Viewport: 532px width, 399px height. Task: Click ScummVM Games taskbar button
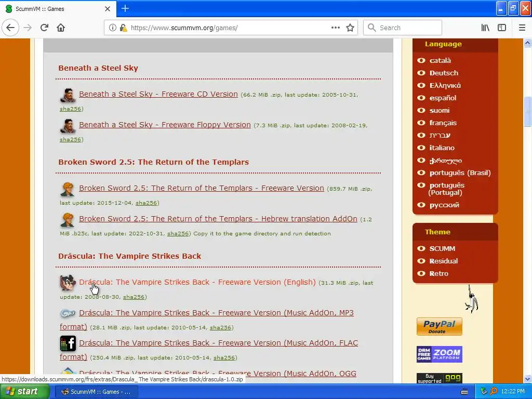[x=96, y=392]
